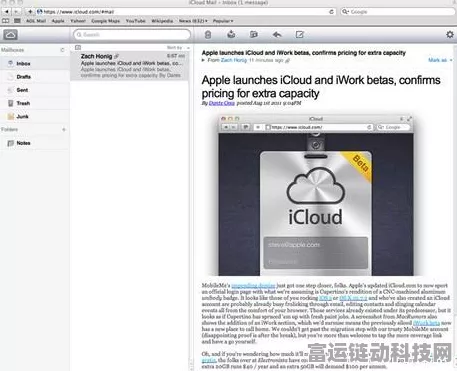The height and width of the screenshot is (371, 457).
Task: Expand sender details disclosure triangle
Action: [x=203, y=60]
